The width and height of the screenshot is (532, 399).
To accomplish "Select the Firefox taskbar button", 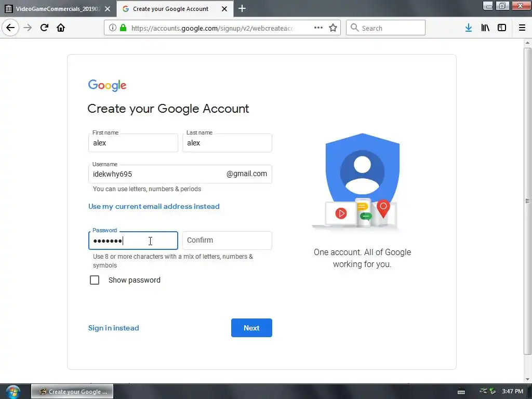I will coord(72,392).
